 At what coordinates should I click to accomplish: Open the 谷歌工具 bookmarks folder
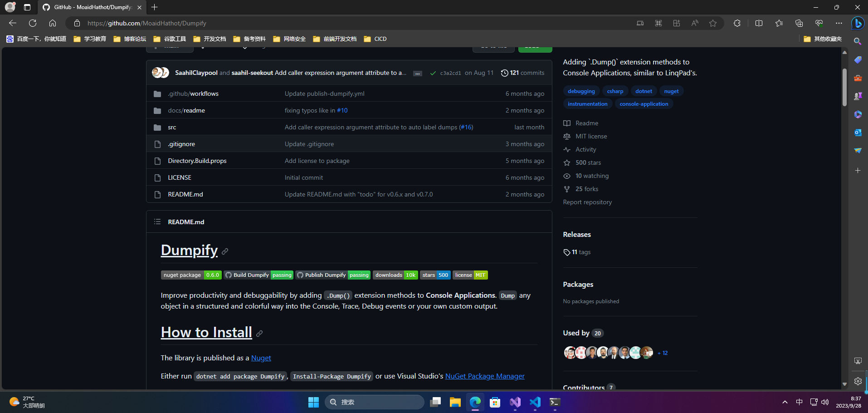click(170, 39)
